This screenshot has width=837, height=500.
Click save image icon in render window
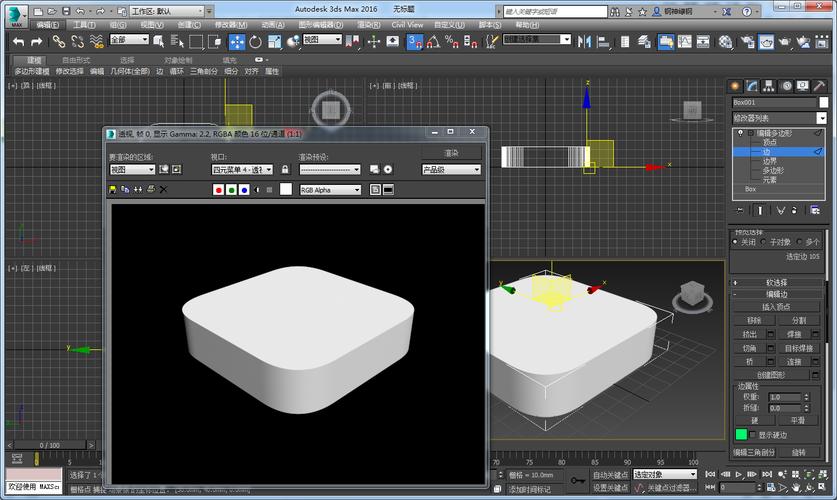(x=113, y=189)
